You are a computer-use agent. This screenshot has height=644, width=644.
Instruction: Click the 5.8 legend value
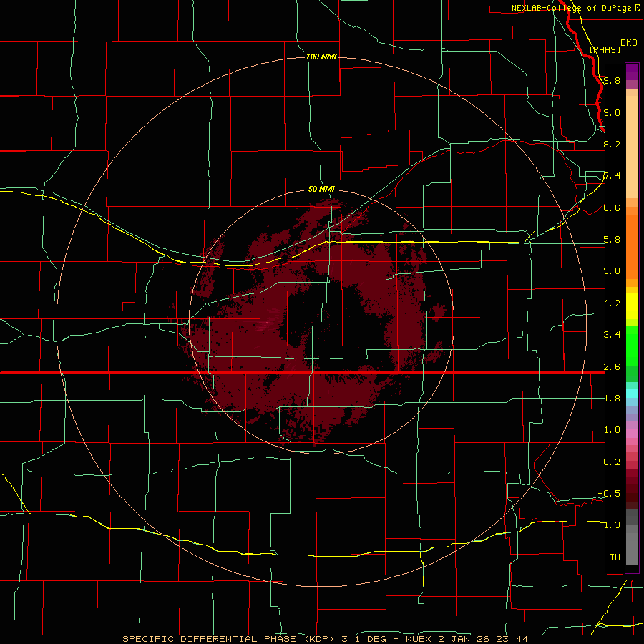pos(612,239)
